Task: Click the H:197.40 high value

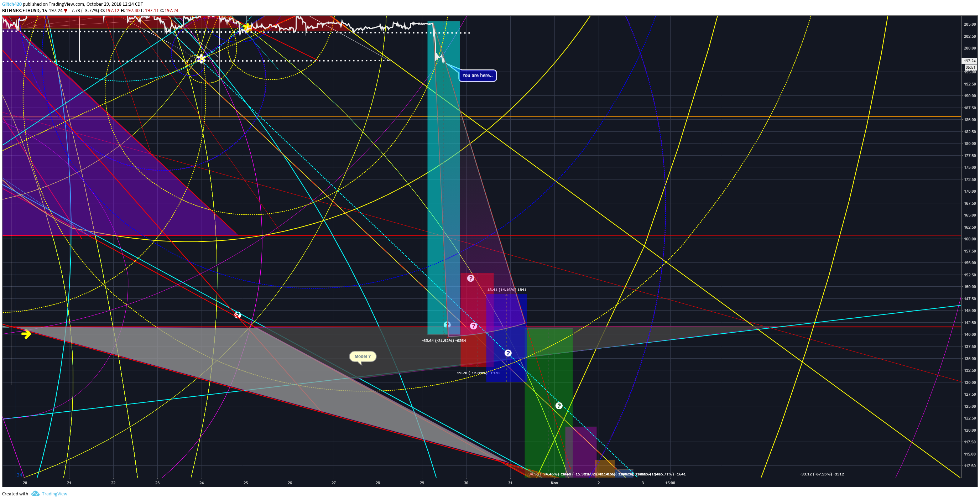Action: coord(130,11)
